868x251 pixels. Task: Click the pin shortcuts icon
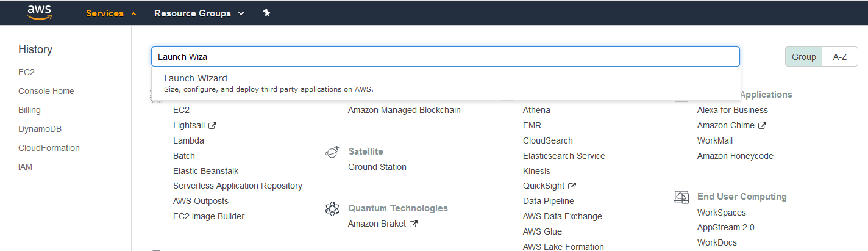tap(266, 13)
